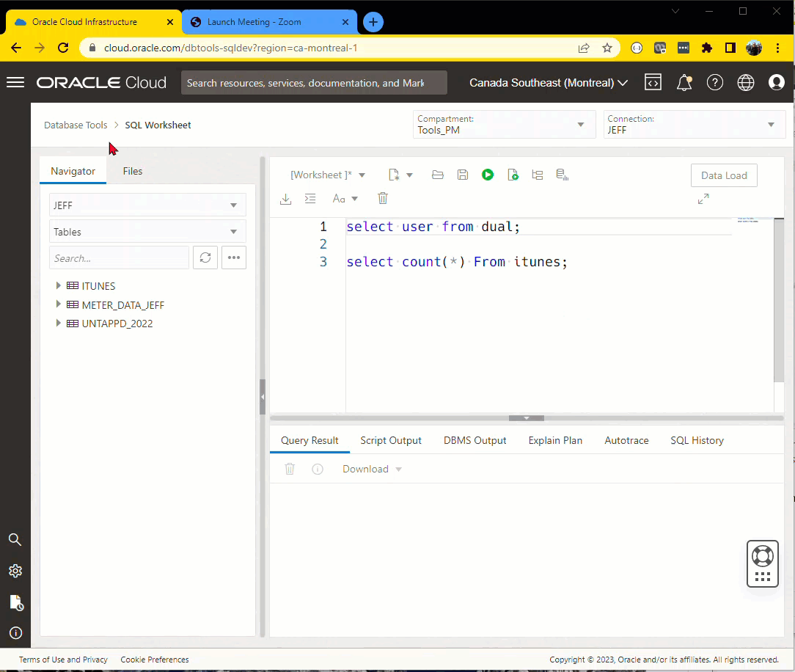Open the Worksheet name dropdown arrow
795x672 pixels.
pos(362,175)
